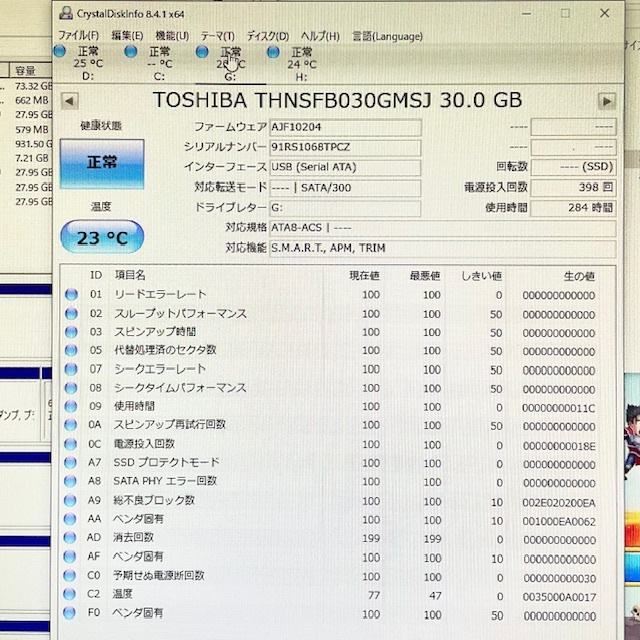640x640 pixels.
Task: Click status icon for C2 温度
Action: pyautogui.click(x=69, y=594)
